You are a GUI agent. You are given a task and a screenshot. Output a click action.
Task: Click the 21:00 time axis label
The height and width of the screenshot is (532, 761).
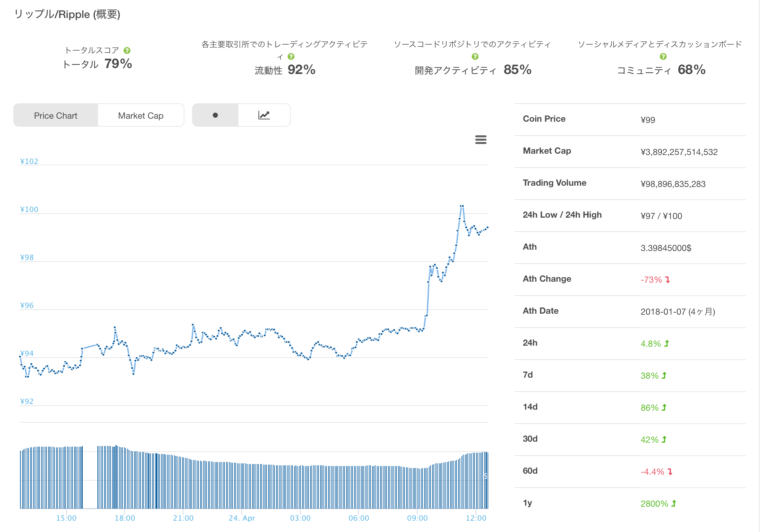183,518
